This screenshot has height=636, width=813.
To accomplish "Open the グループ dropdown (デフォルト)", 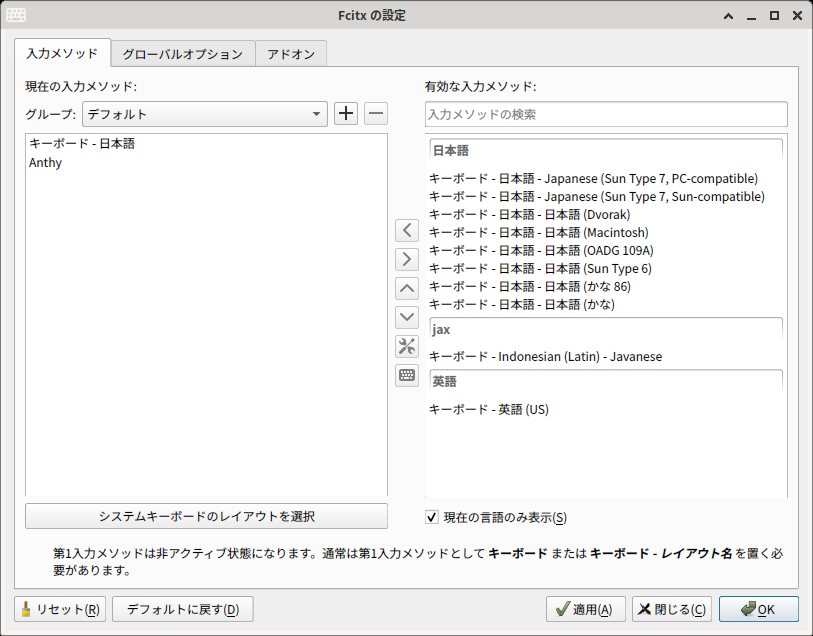I will coord(205,114).
